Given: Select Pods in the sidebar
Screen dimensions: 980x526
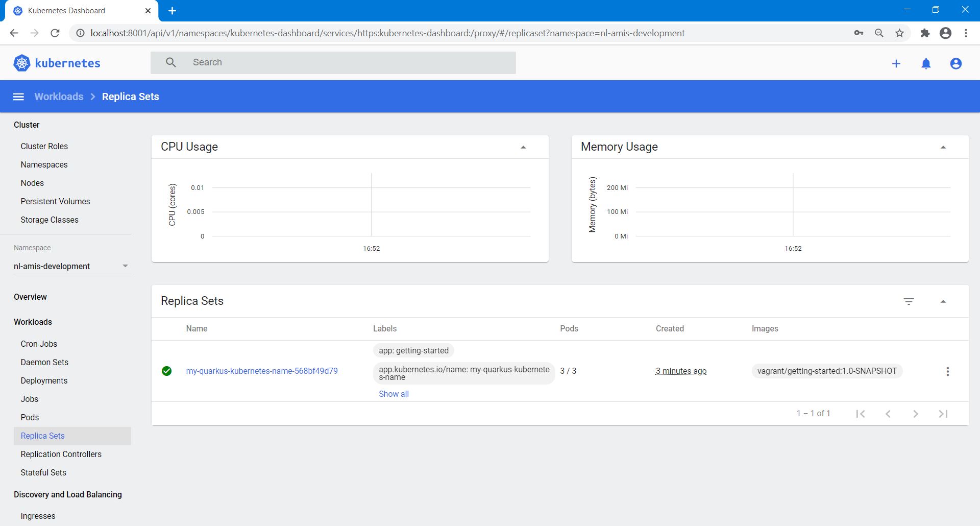Looking at the screenshot, I should tap(30, 417).
